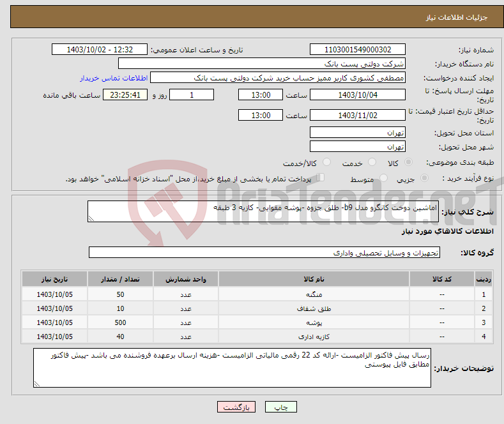The height and width of the screenshot is (424, 504).
Task: Click the شماره نیاز number field
Action: (357, 50)
